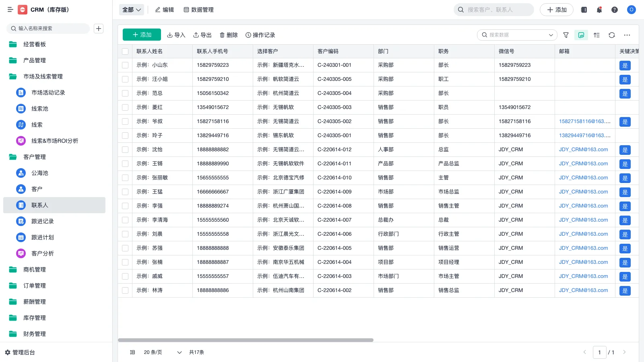Image resolution: width=644 pixels, height=362 pixels.
Task: Select the checkbox for 示例: 林涛 row
Action: 125,290
